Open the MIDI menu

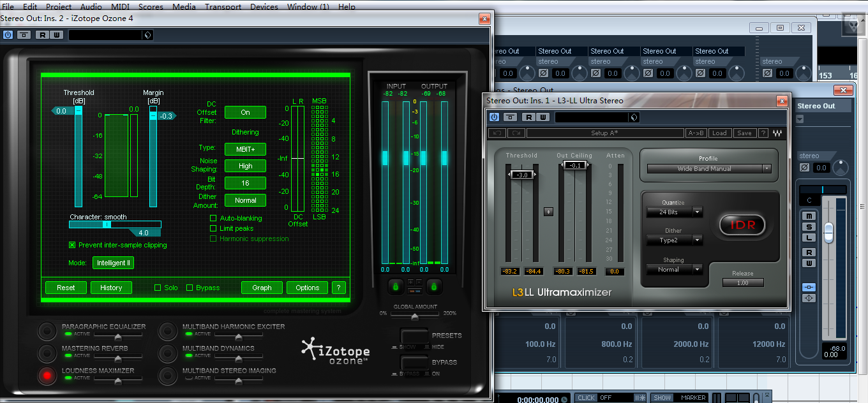120,7
